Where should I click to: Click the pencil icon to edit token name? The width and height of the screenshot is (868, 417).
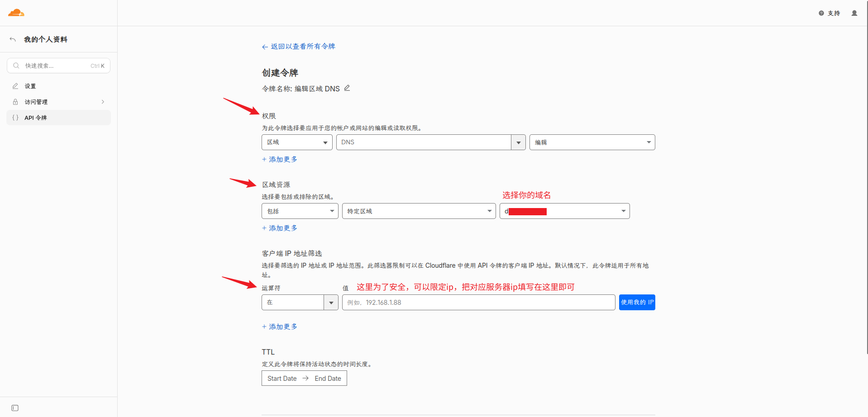tap(347, 88)
